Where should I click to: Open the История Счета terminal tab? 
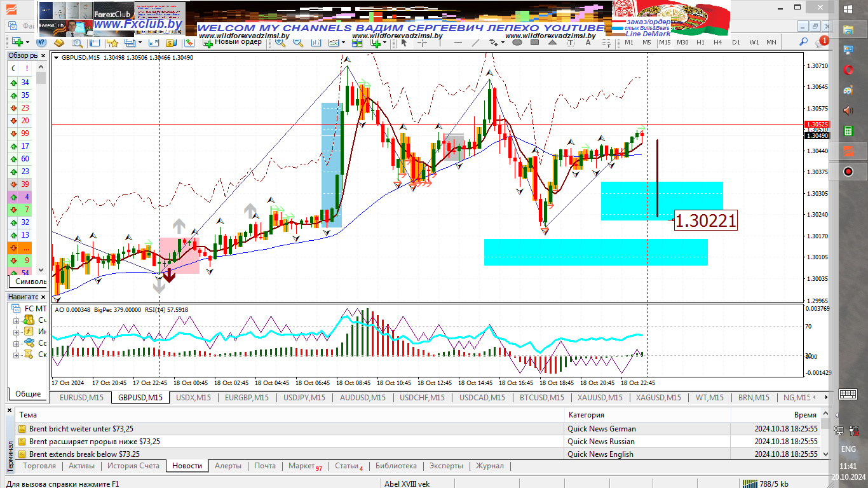tap(133, 466)
